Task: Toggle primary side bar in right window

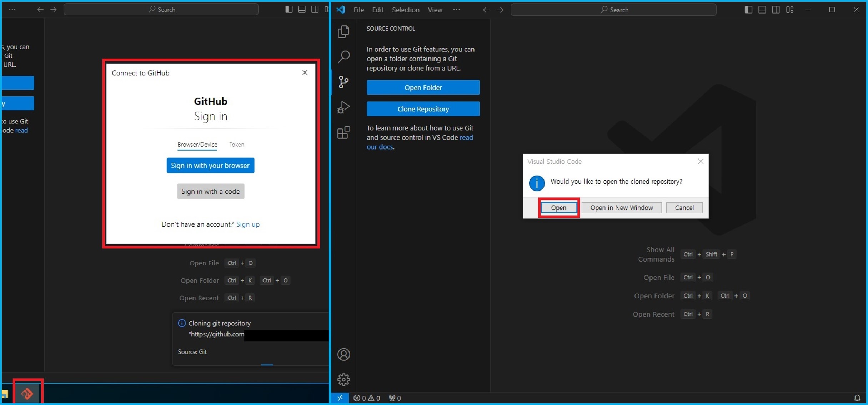Action: click(748, 10)
